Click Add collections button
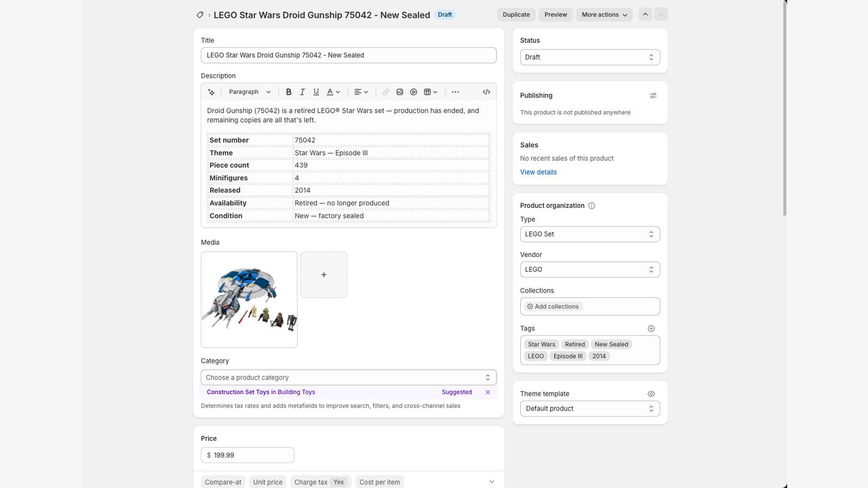 pos(553,307)
